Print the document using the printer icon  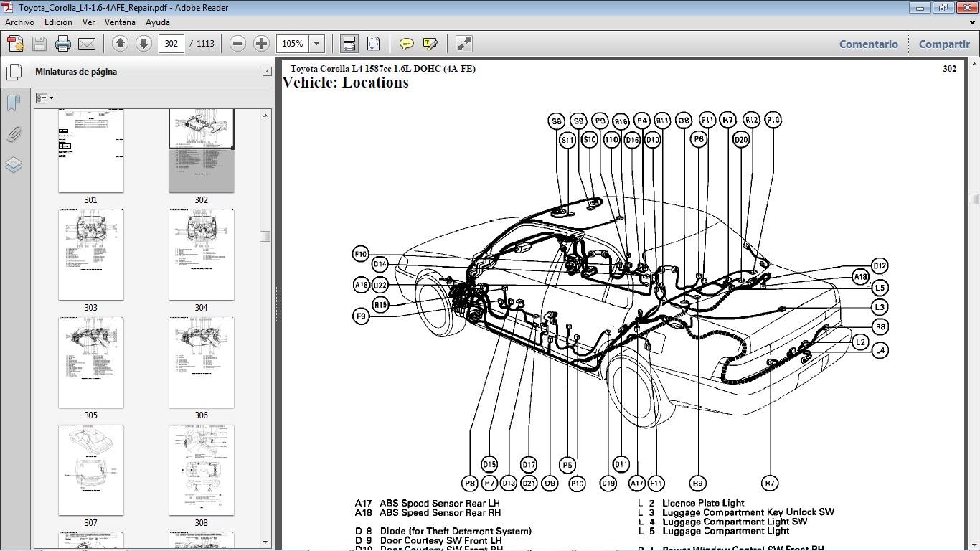(63, 44)
